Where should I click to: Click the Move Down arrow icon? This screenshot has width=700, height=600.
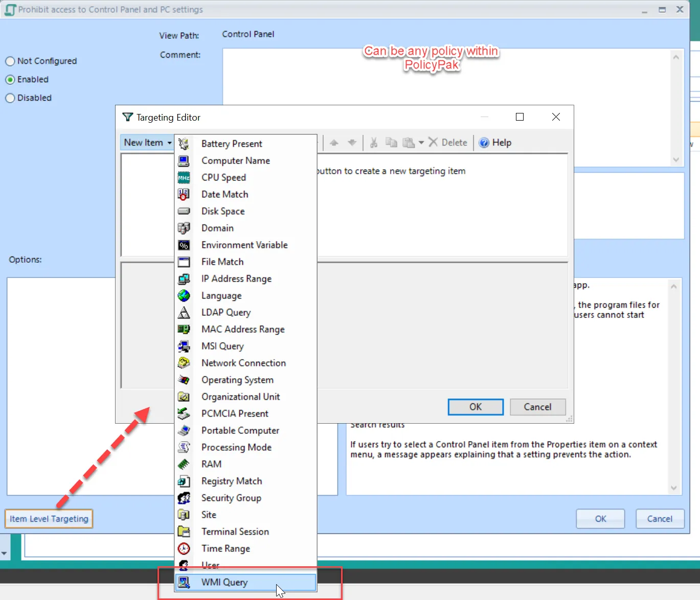352,143
